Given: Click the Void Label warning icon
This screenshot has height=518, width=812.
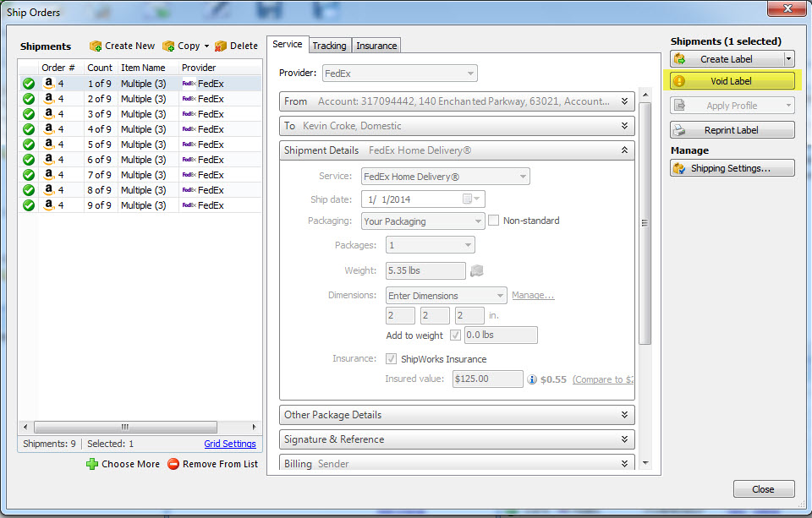Looking at the screenshot, I should pos(679,81).
